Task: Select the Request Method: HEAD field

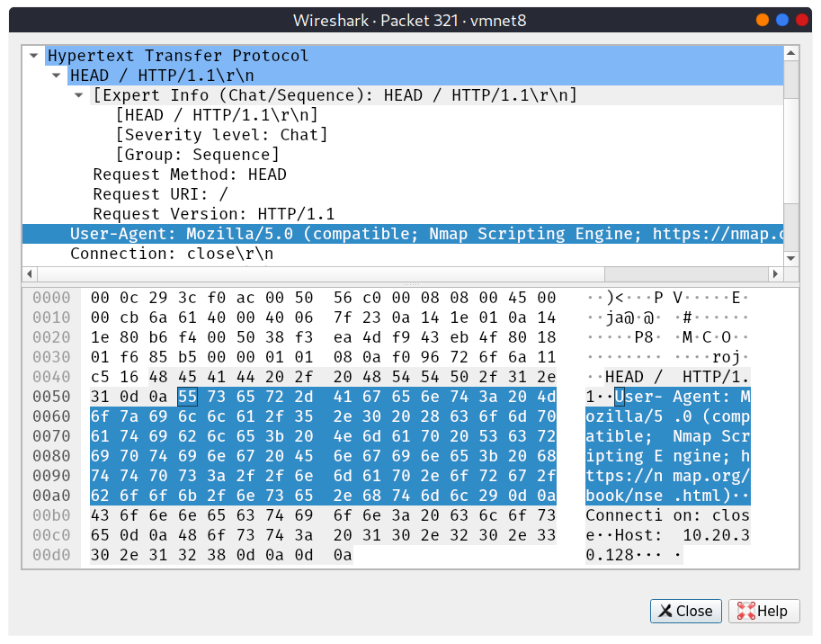Action: (190, 174)
